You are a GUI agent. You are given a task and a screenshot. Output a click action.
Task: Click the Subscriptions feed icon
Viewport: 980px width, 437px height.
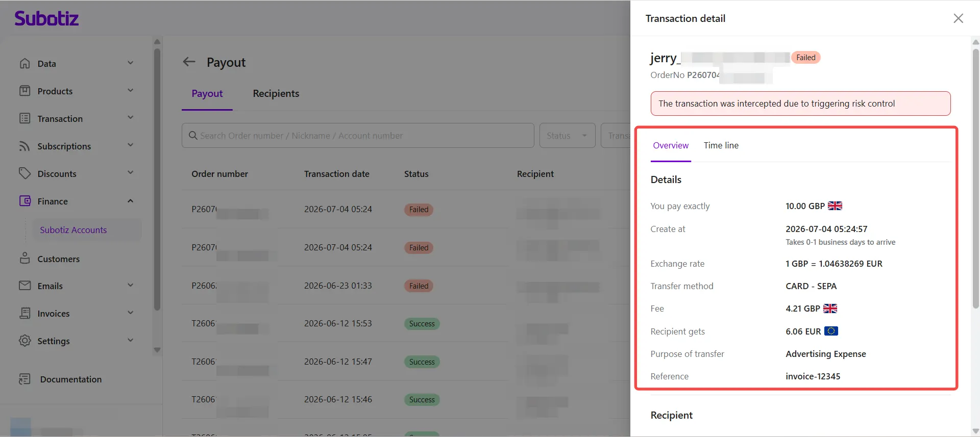[x=24, y=146]
